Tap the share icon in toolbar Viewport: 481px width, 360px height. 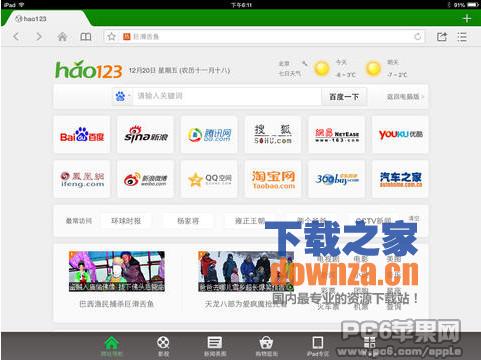pyautogui.click(x=442, y=36)
